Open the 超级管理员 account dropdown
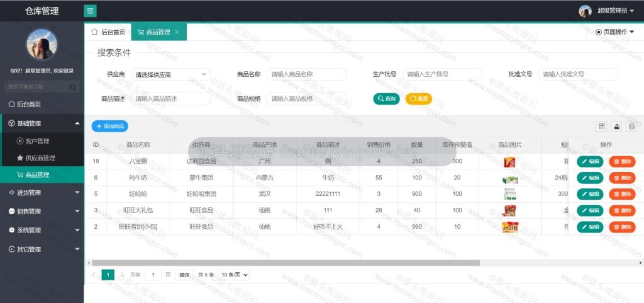This screenshot has height=303, width=644. pos(615,11)
